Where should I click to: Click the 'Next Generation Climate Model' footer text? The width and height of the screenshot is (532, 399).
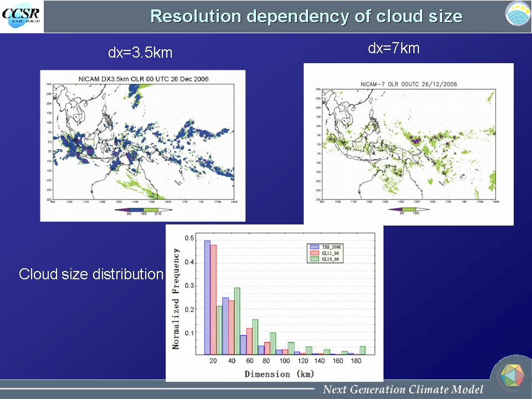click(403, 389)
